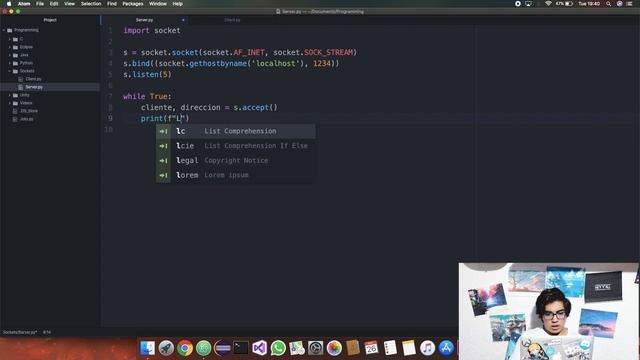Screen dimensions: 640x360
Task: Open Photos from the dock
Action: pos(334,348)
